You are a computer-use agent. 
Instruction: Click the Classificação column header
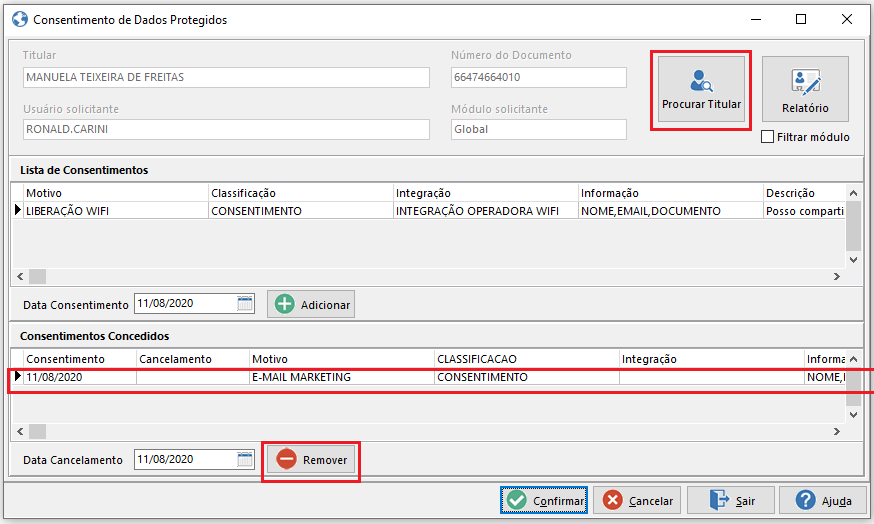pos(300,193)
